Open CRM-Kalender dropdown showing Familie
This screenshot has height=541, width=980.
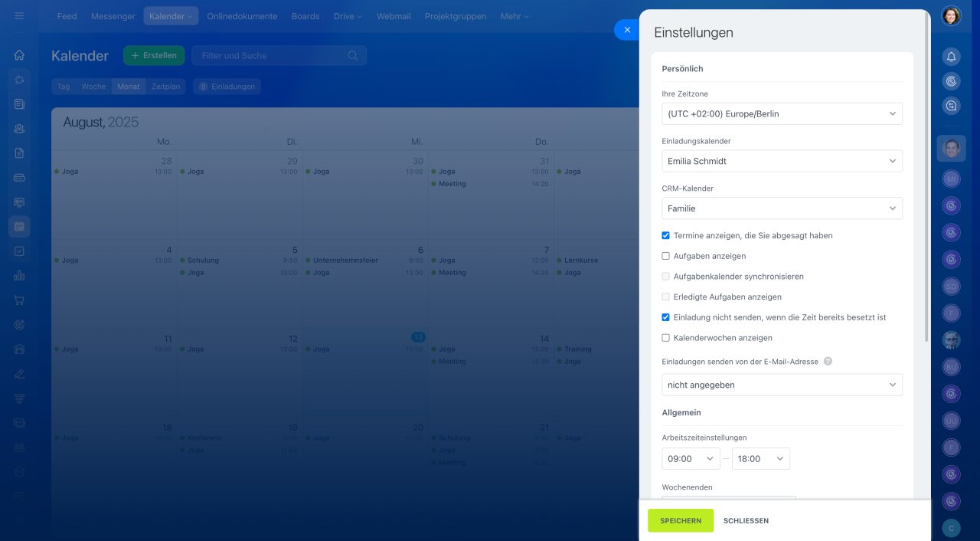click(x=782, y=208)
